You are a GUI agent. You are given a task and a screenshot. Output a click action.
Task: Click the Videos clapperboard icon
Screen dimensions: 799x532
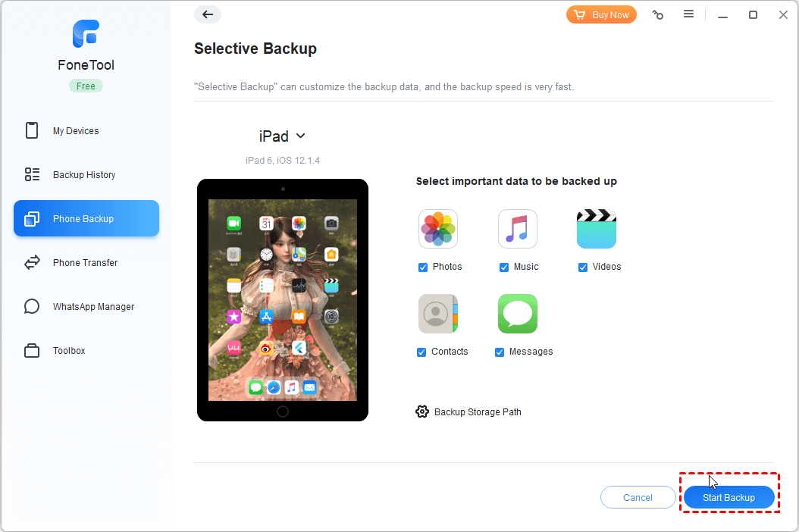click(596, 229)
